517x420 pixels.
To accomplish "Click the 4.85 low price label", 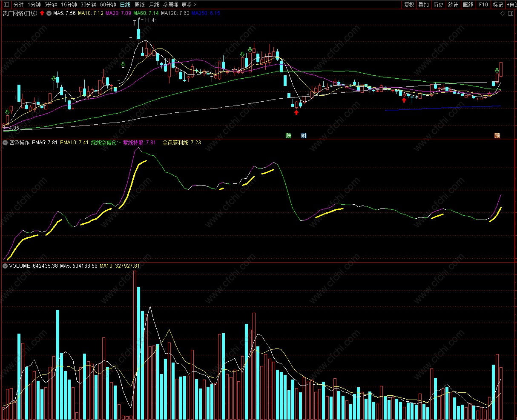I will [x=14, y=128].
